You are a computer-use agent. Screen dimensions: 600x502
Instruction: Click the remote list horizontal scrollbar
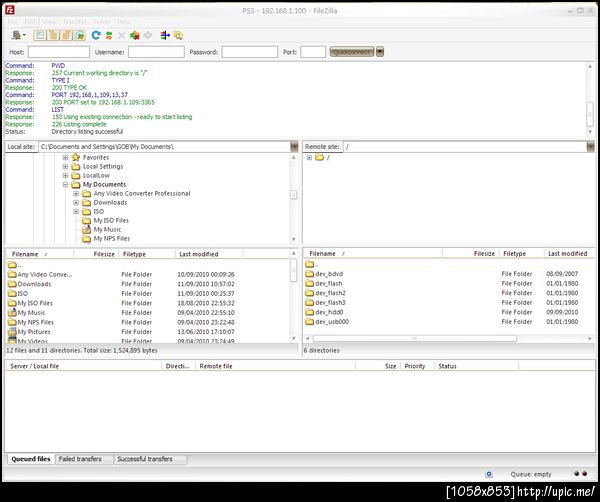point(415,339)
